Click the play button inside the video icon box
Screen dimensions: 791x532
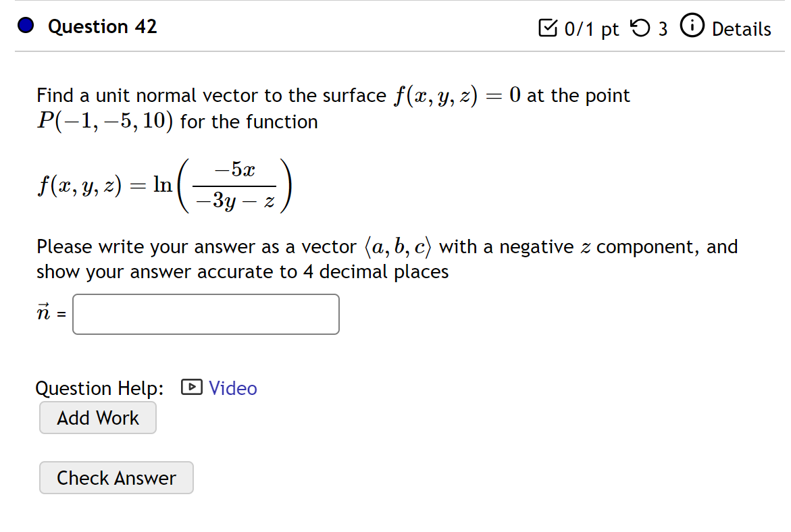[191, 388]
